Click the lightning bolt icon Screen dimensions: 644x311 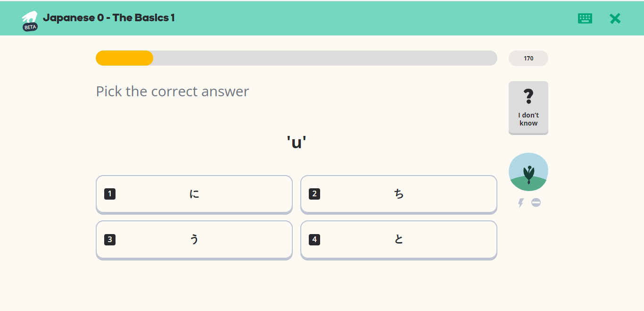click(520, 203)
